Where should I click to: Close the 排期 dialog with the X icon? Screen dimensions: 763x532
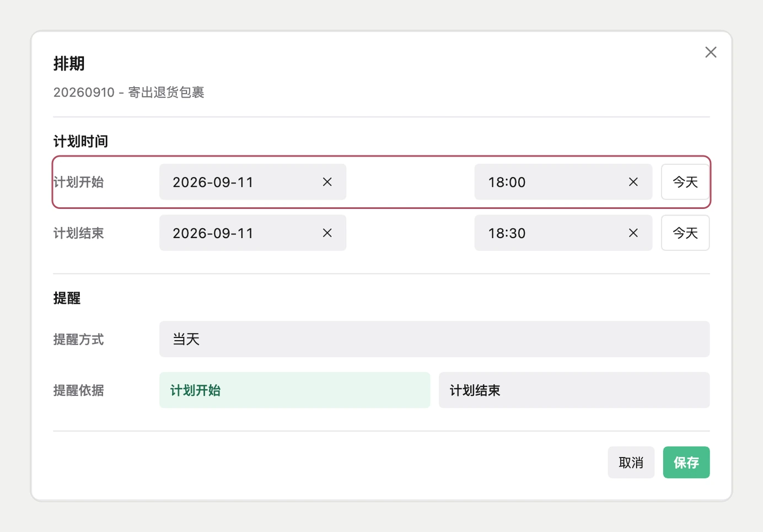(711, 52)
